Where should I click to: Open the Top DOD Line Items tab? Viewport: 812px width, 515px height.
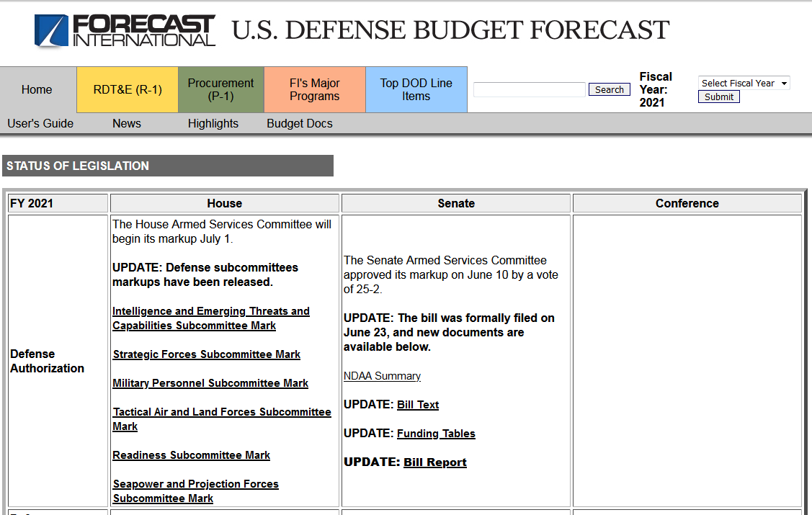(416, 89)
